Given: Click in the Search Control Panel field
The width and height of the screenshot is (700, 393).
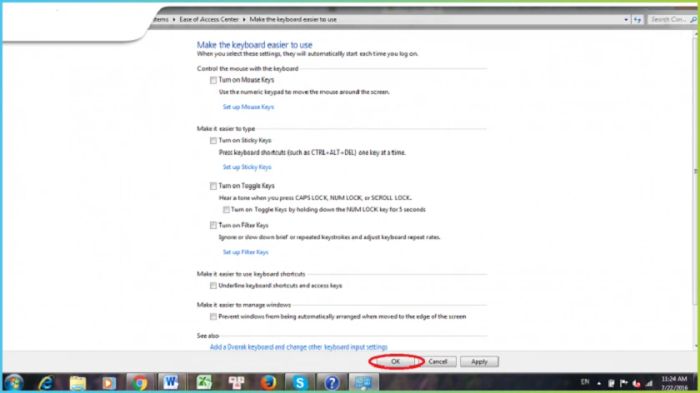Looking at the screenshot, I should point(668,20).
